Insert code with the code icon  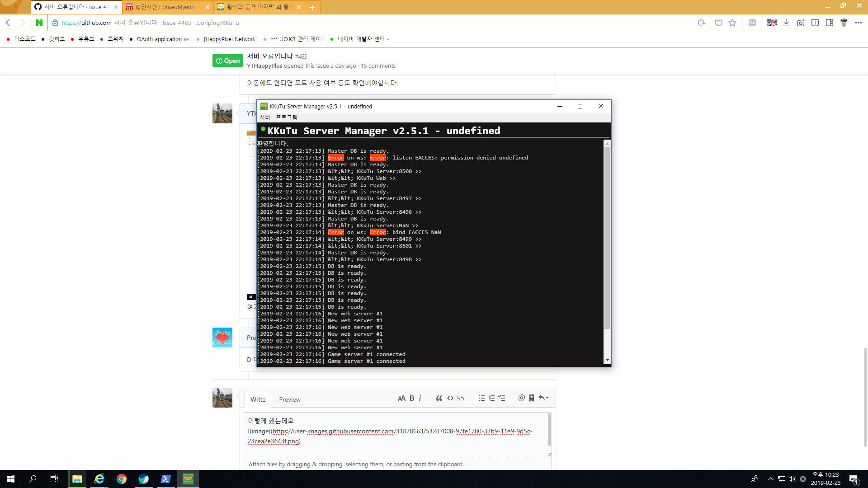coord(450,398)
